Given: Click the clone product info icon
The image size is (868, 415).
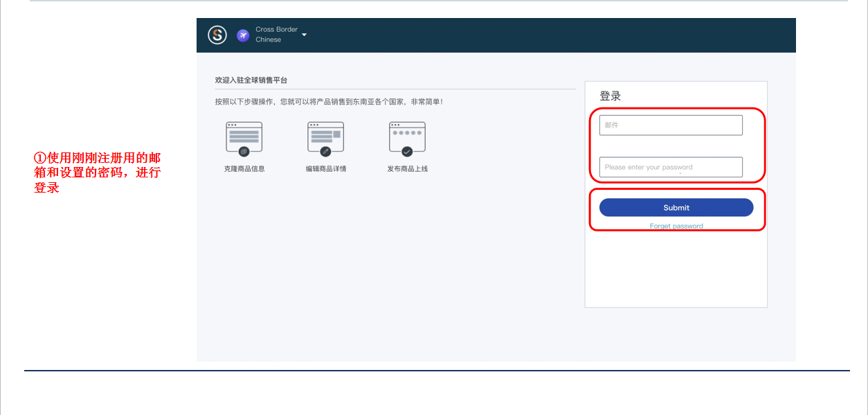Looking at the screenshot, I should tap(244, 139).
